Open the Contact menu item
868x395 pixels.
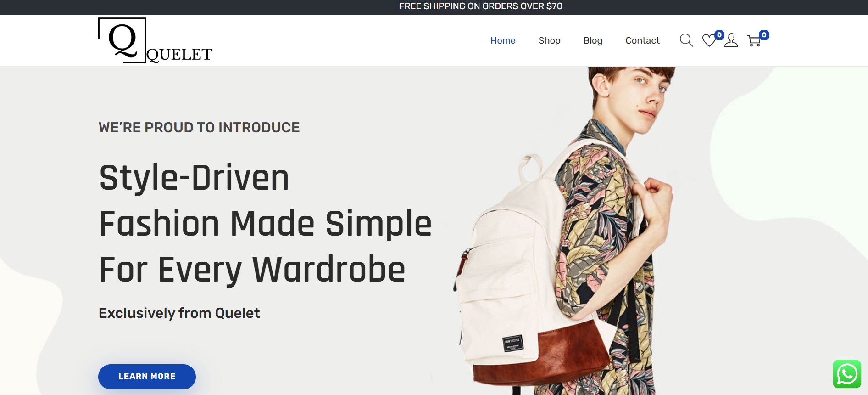point(642,40)
